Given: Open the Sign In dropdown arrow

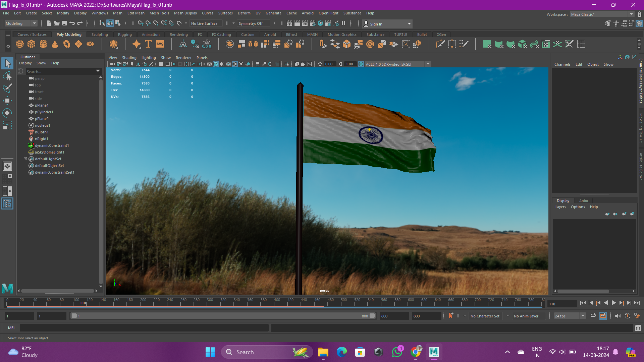Looking at the screenshot, I should tap(409, 24).
